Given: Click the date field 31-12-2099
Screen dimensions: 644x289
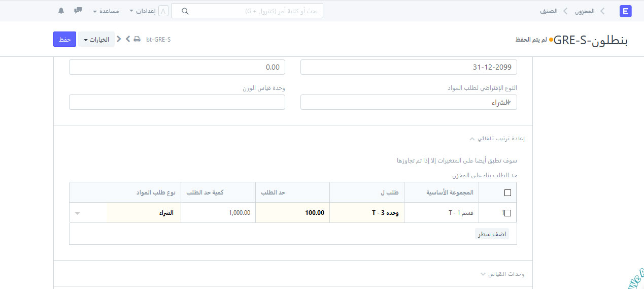Looking at the screenshot, I should point(409,67).
